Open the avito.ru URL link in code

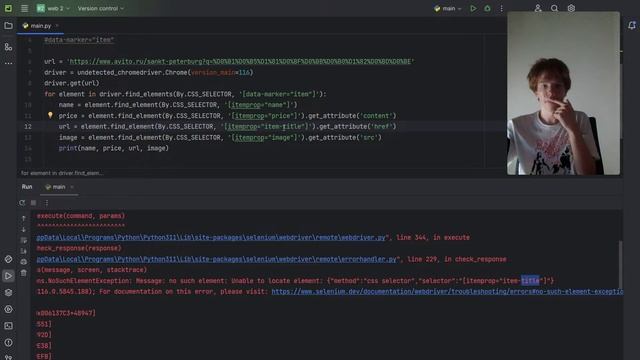[240, 61]
